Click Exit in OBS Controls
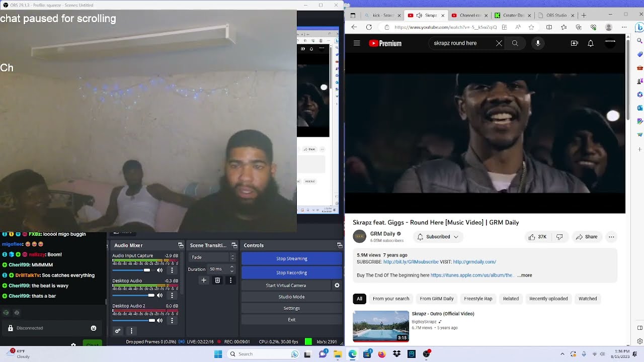 tap(292, 320)
